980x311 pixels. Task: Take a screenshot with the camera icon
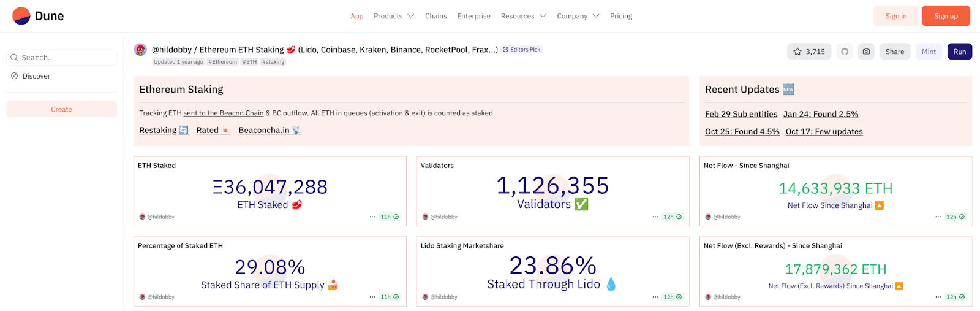(x=866, y=52)
